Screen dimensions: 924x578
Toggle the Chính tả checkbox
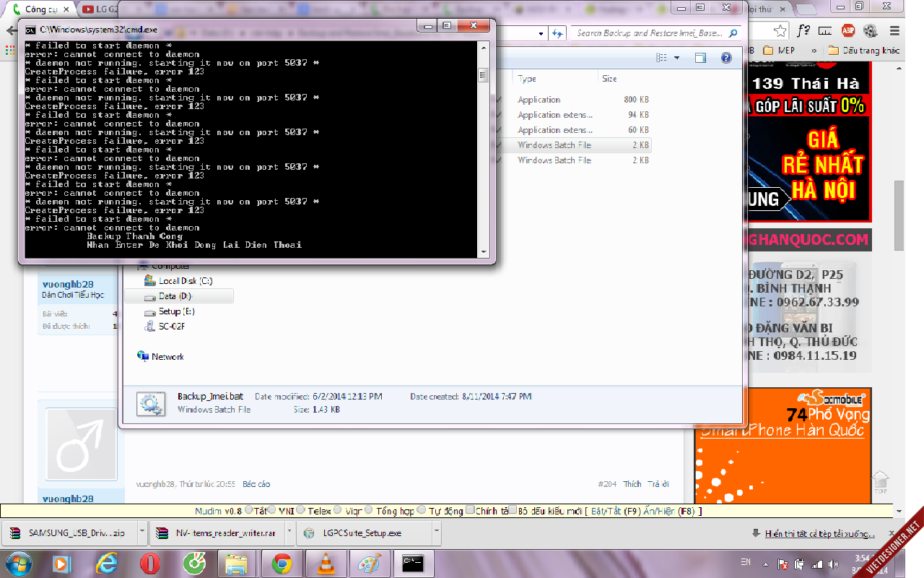click(x=470, y=510)
